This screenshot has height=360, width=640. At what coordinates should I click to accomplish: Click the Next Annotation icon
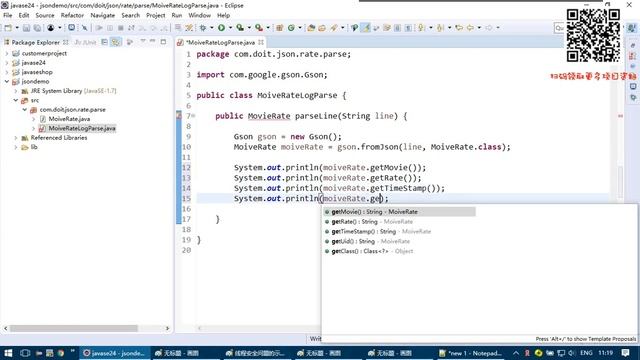point(421,28)
